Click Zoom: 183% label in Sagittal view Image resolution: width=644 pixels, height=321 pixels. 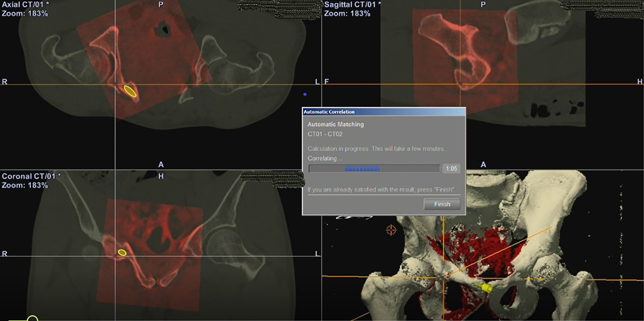pos(347,14)
